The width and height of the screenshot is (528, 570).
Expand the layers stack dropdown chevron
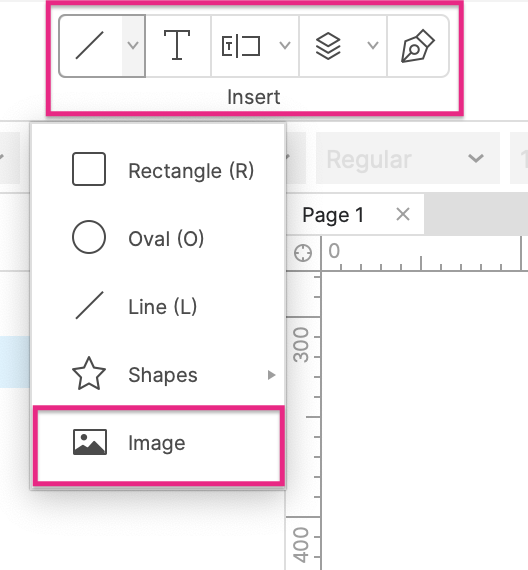[x=373, y=45]
